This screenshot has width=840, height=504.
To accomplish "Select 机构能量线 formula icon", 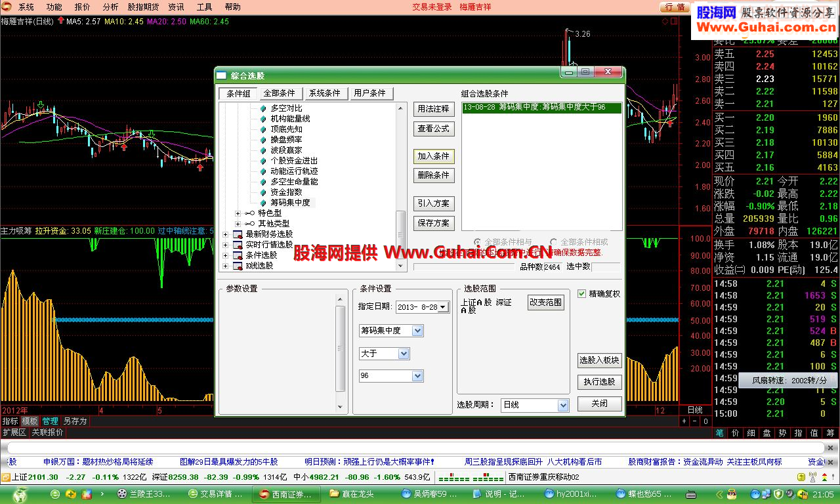I will [x=264, y=119].
